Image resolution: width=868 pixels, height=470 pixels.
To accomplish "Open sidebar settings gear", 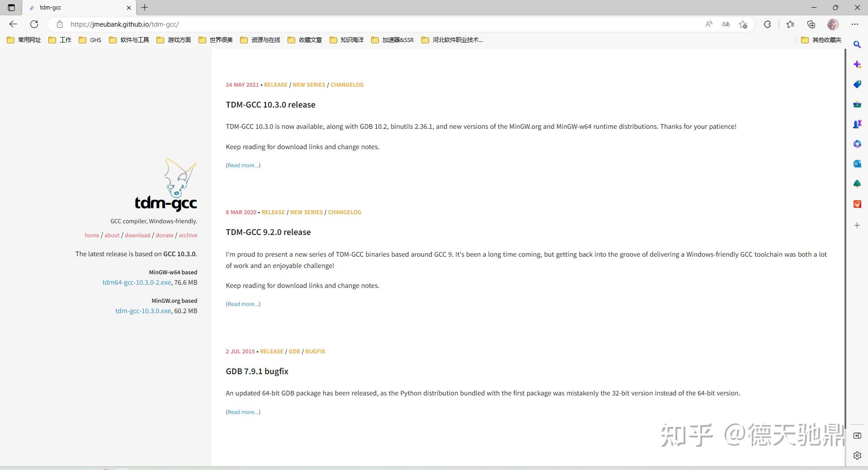I will click(857, 456).
